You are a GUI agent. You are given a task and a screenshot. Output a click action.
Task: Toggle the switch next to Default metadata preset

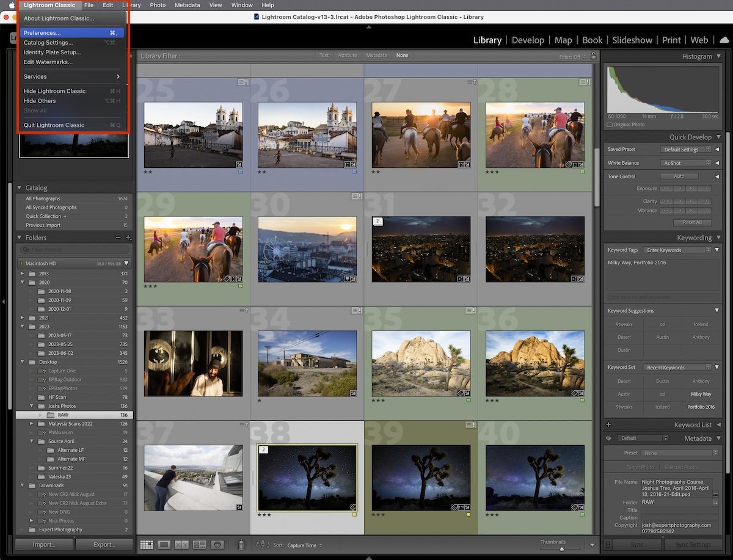[609, 438]
